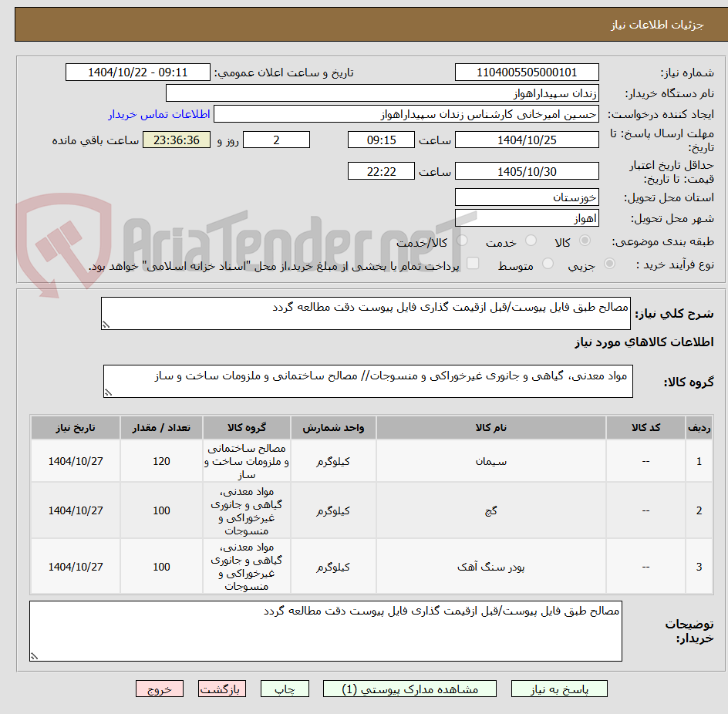Click resize handle of شرح کلی نیاز box
The width and height of the screenshot is (728, 714).
[106, 325]
